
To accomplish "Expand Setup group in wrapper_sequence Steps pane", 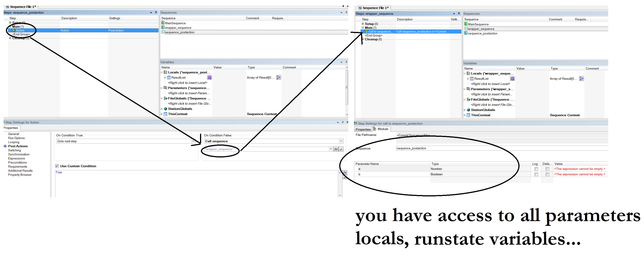I will pyautogui.click(x=363, y=24).
